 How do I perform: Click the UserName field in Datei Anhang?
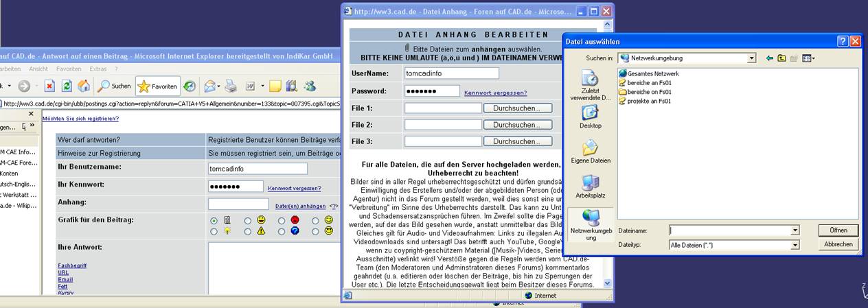(x=452, y=73)
